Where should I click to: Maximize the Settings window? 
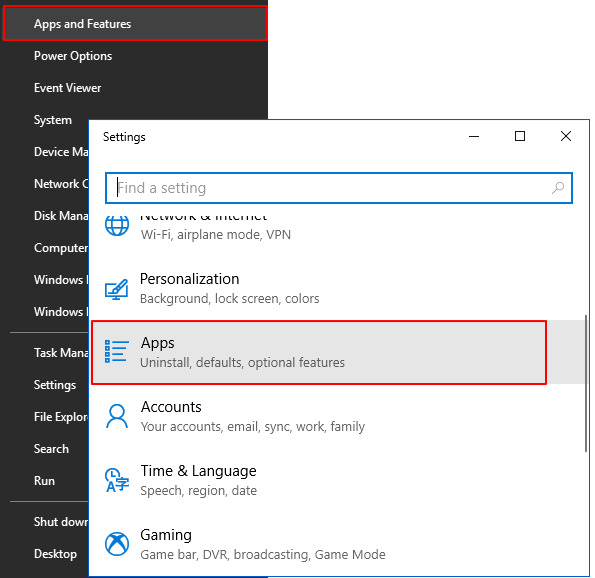click(x=520, y=136)
